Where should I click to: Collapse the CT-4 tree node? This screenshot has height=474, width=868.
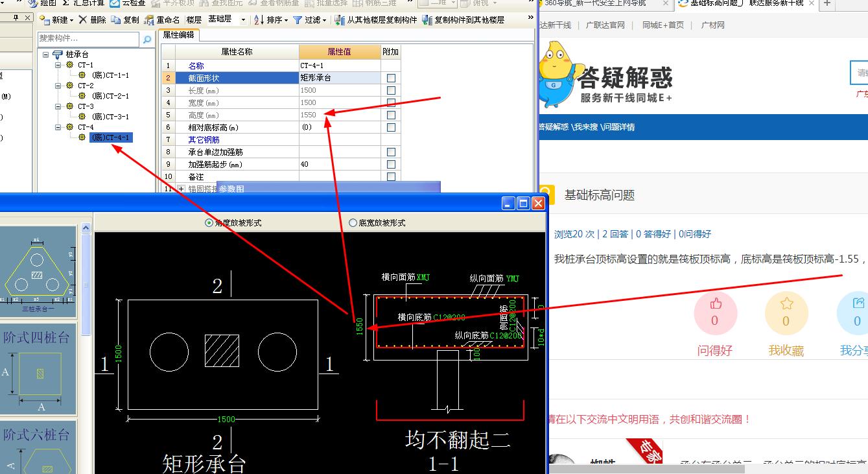point(58,127)
